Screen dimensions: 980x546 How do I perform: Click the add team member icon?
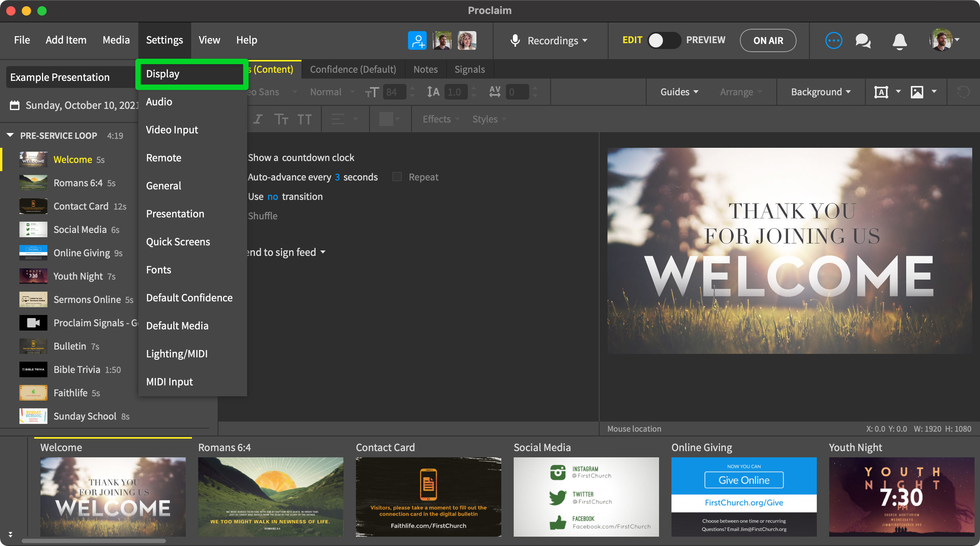click(x=417, y=40)
